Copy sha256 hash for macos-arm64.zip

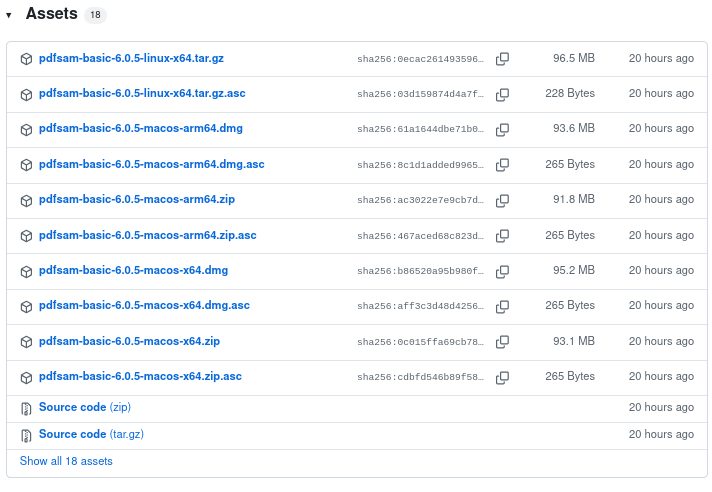(x=502, y=200)
